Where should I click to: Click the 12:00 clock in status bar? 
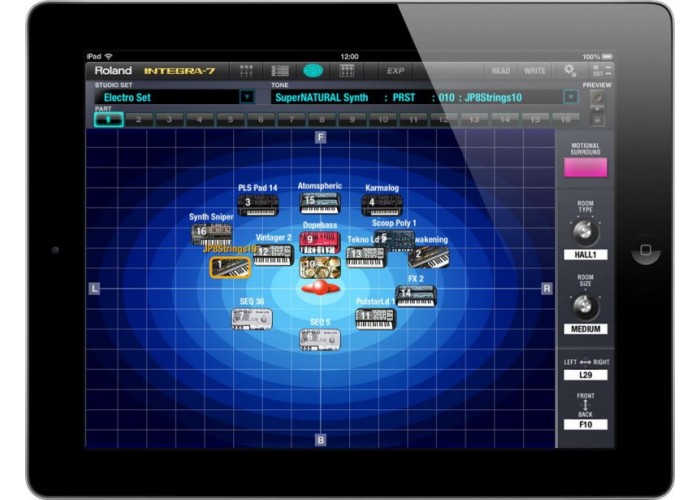tap(349, 56)
